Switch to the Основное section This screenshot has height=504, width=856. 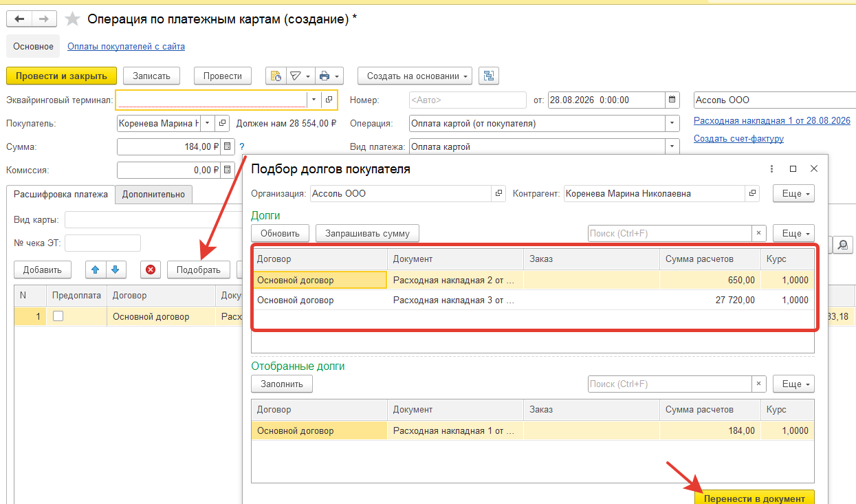tap(33, 46)
